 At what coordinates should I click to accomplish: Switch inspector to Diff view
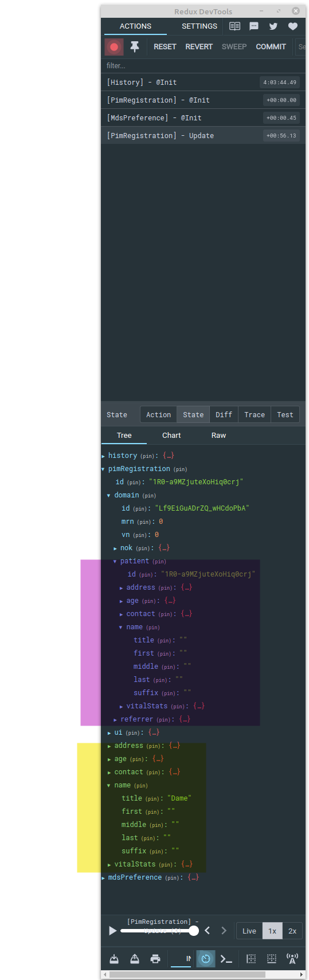click(224, 415)
